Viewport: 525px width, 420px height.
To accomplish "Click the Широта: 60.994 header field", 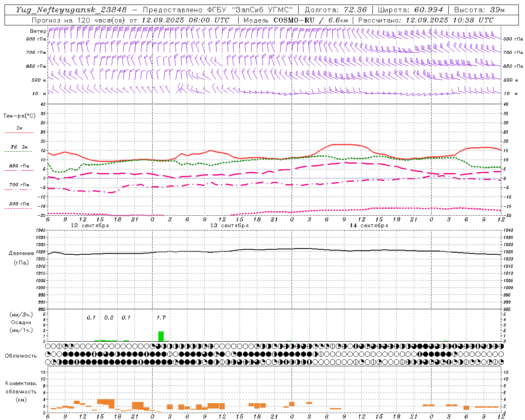I will pos(410,10).
